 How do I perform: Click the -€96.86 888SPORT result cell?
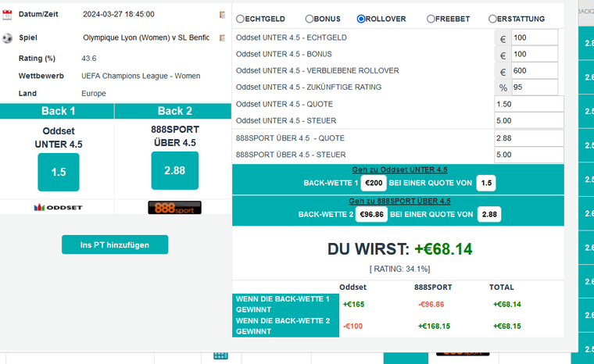[431, 304]
